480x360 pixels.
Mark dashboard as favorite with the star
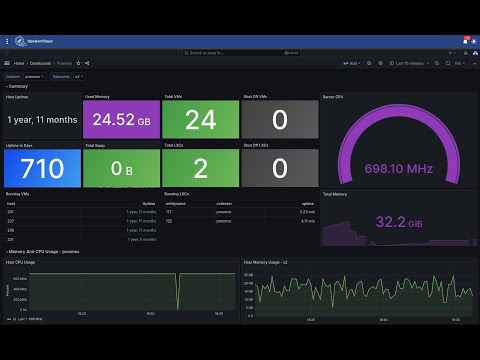(x=79, y=63)
